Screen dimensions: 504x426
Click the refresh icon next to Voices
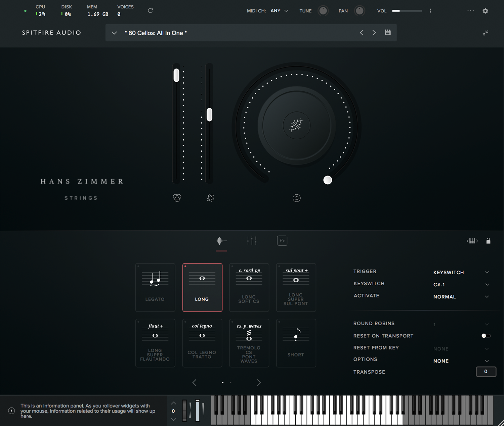coord(150,11)
